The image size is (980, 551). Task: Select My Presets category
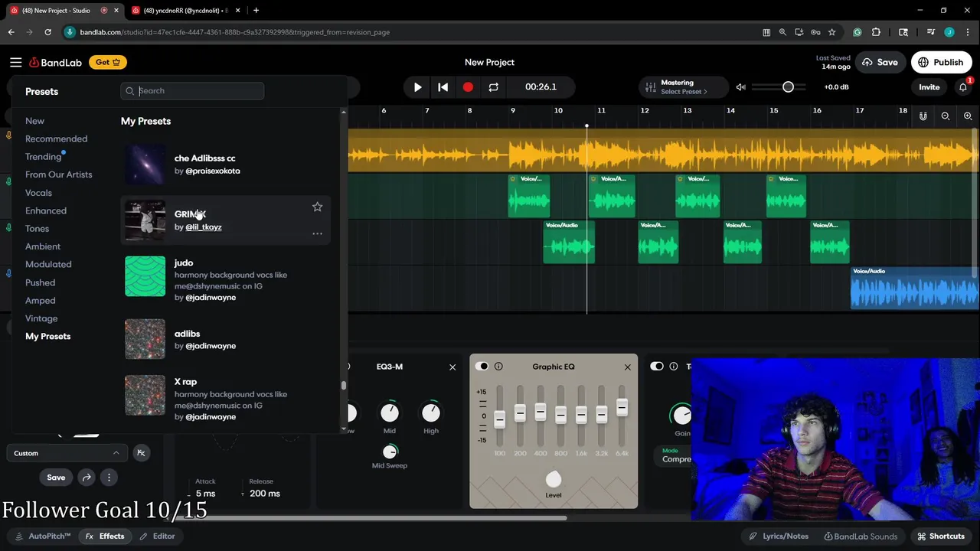click(x=47, y=337)
